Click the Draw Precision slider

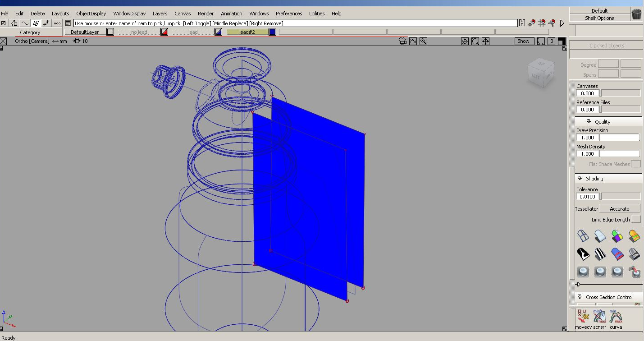point(620,138)
